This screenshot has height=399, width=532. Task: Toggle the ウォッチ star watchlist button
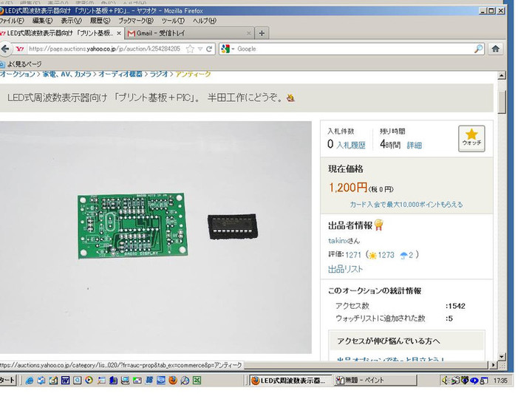pos(471,138)
